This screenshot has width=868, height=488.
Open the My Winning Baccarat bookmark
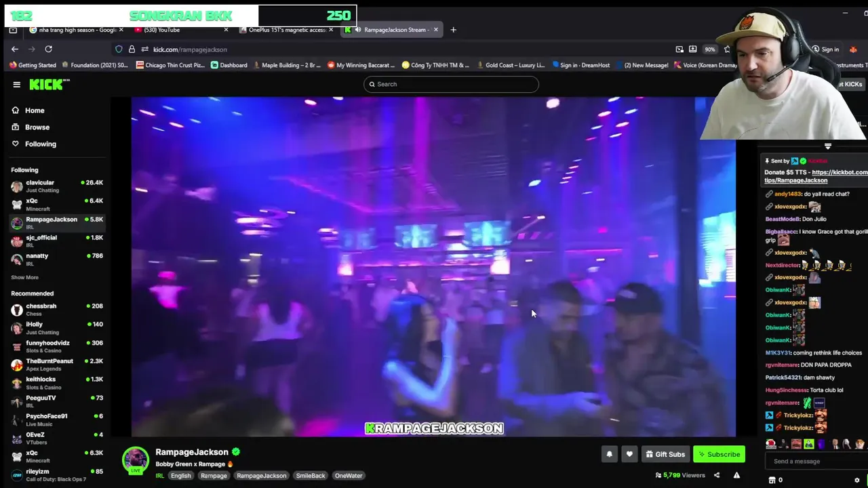361,65
